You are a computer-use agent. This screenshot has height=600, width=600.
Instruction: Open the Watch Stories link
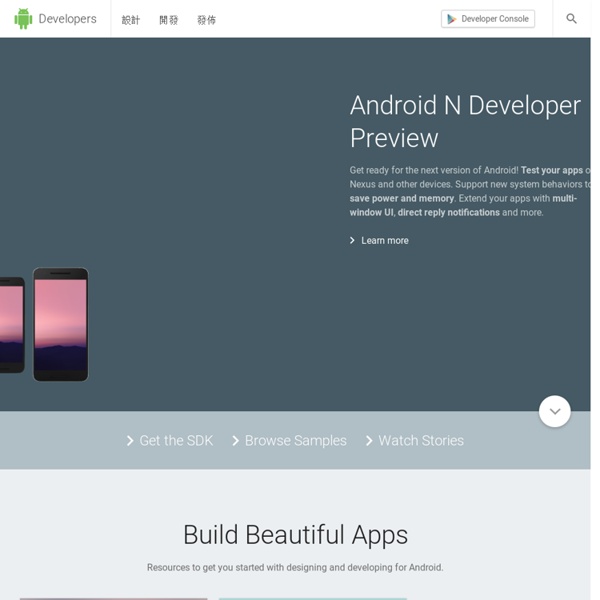(415, 440)
